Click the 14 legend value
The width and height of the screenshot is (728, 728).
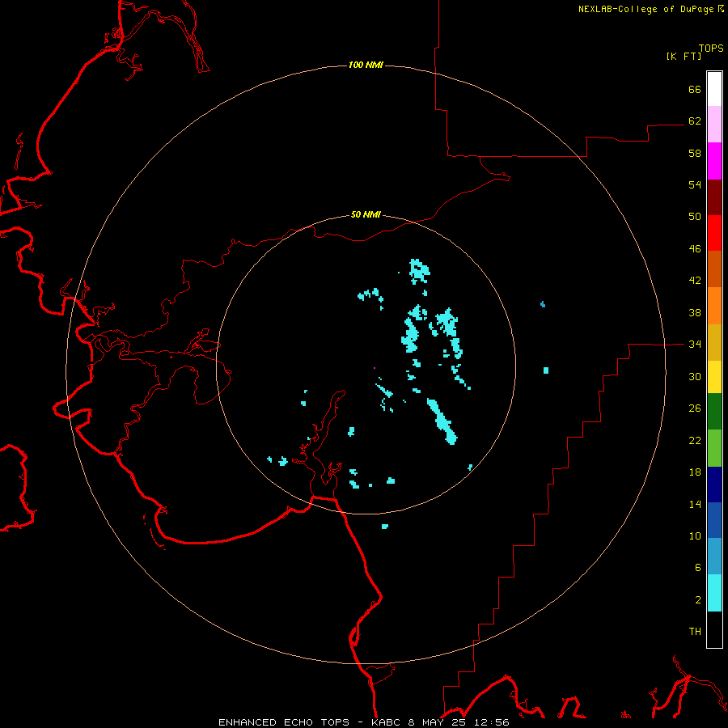tap(695, 504)
